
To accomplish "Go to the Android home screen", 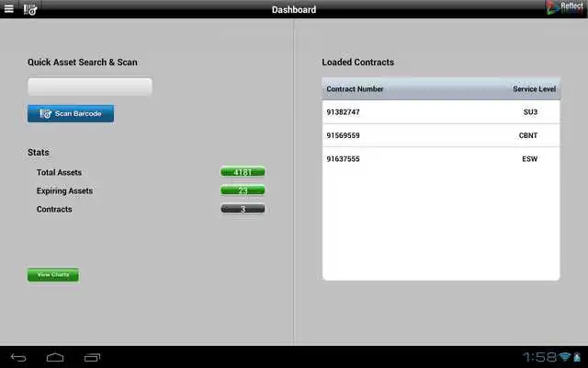I will [55, 357].
